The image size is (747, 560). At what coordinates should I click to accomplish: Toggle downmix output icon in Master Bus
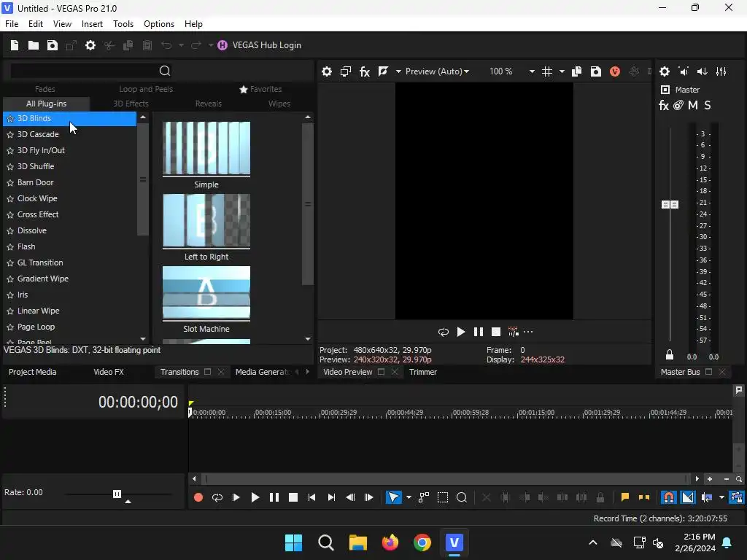click(x=684, y=71)
